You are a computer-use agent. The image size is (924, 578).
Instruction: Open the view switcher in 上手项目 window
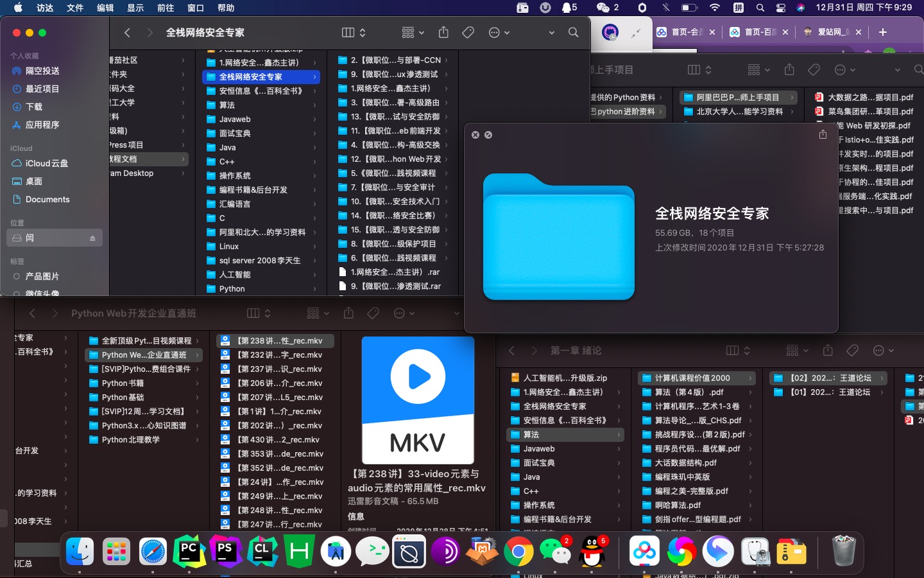[699, 69]
